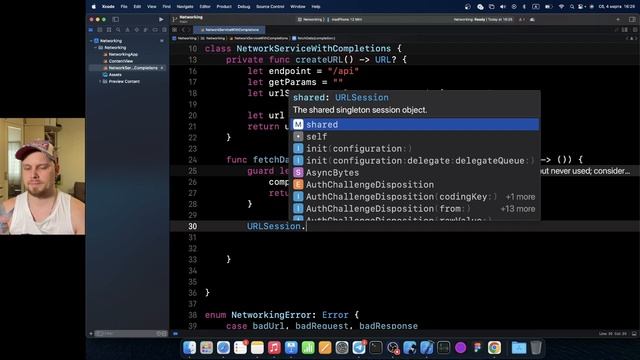The image size is (640, 360).
Task: Open Wi-Fi status in the menu bar
Action: (561, 7)
